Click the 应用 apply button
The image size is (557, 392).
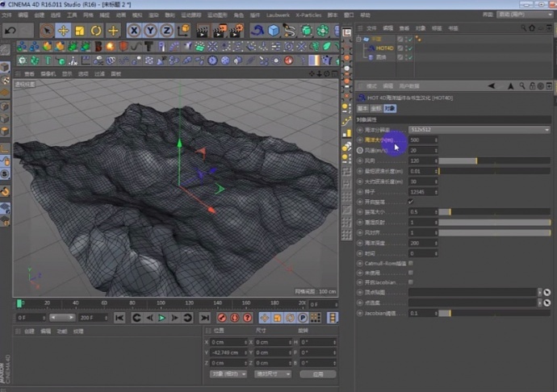[x=318, y=374]
